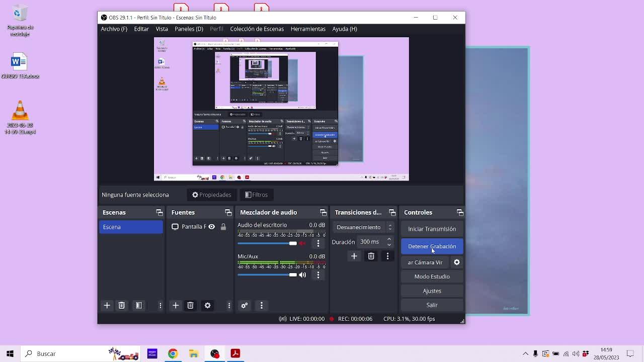Open source properties gear in Fuentes panel

[x=207, y=305]
